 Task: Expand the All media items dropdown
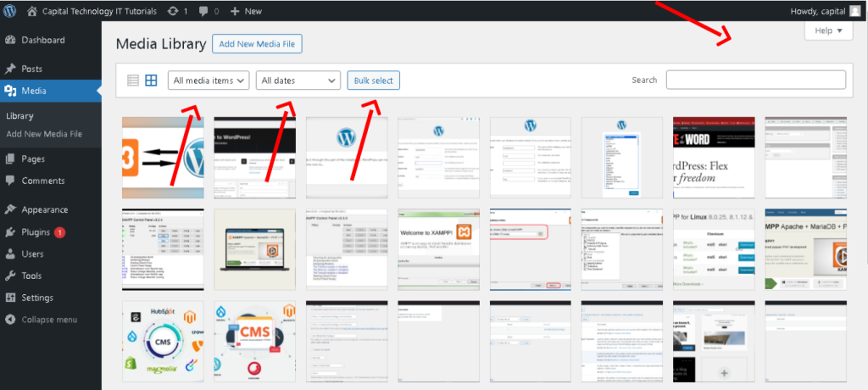(x=209, y=81)
